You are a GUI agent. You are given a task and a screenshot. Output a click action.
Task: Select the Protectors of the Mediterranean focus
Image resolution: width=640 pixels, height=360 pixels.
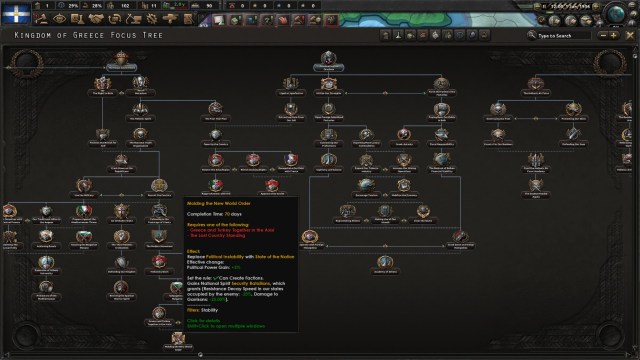point(46,291)
